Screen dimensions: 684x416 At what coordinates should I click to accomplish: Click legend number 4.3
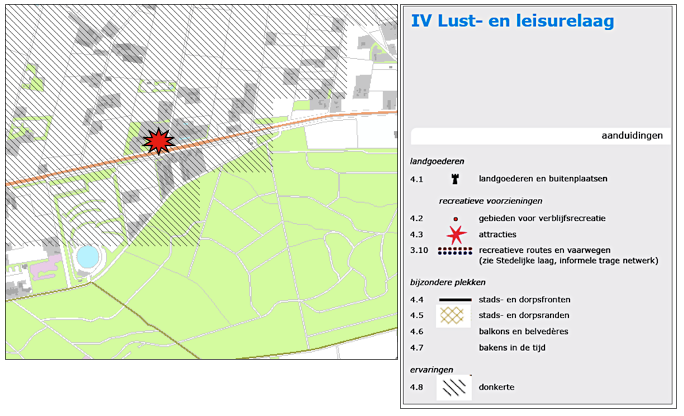tap(416, 235)
